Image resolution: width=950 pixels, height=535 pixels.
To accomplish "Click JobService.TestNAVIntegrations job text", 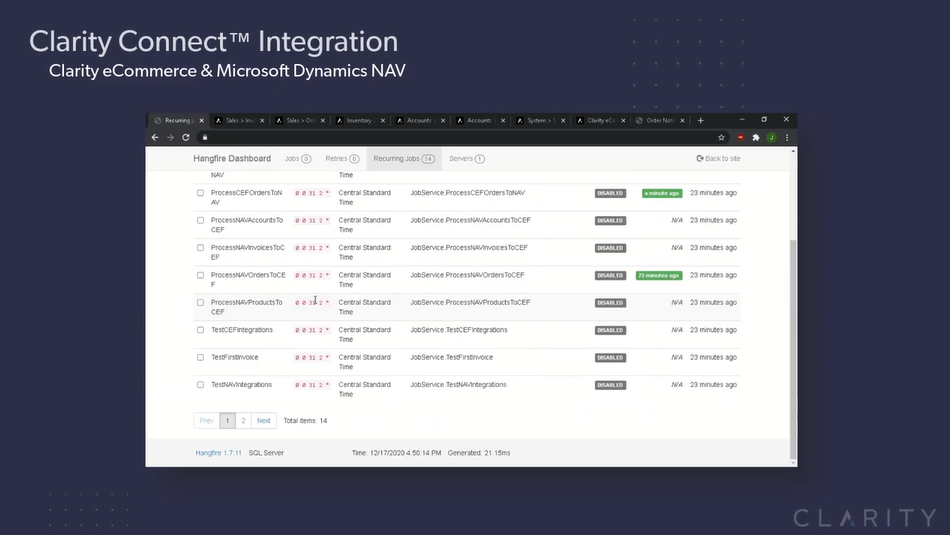I will [458, 385].
